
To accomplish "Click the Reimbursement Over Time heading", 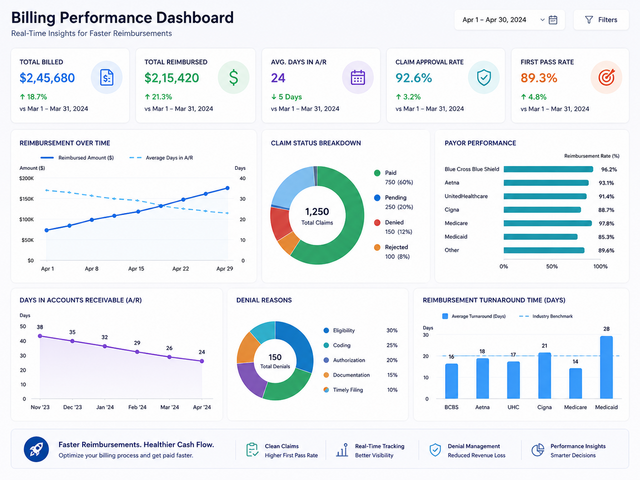I will click(x=65, y=143).
